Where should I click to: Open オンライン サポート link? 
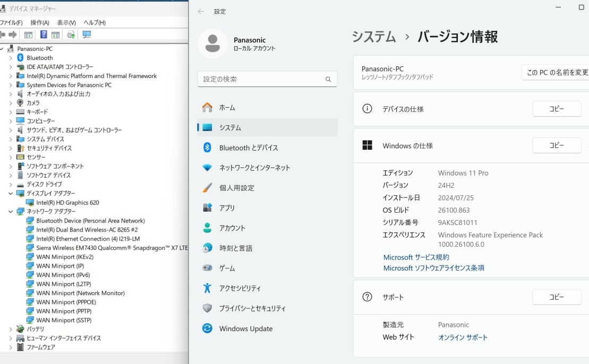[x=463, y=337]
